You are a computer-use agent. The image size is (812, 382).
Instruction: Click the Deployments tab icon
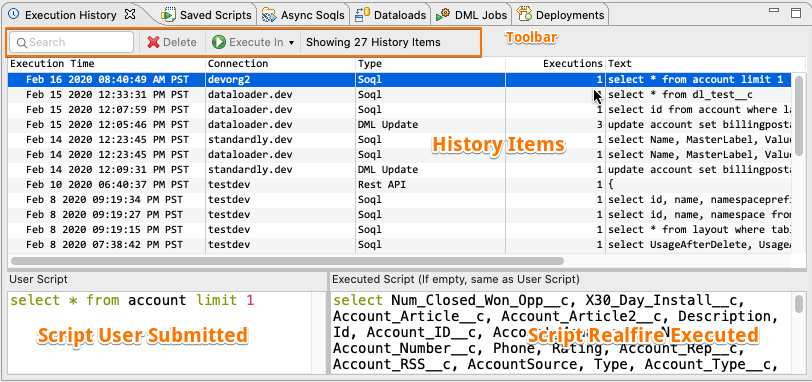pyautogui.click(x=525, y=14)
